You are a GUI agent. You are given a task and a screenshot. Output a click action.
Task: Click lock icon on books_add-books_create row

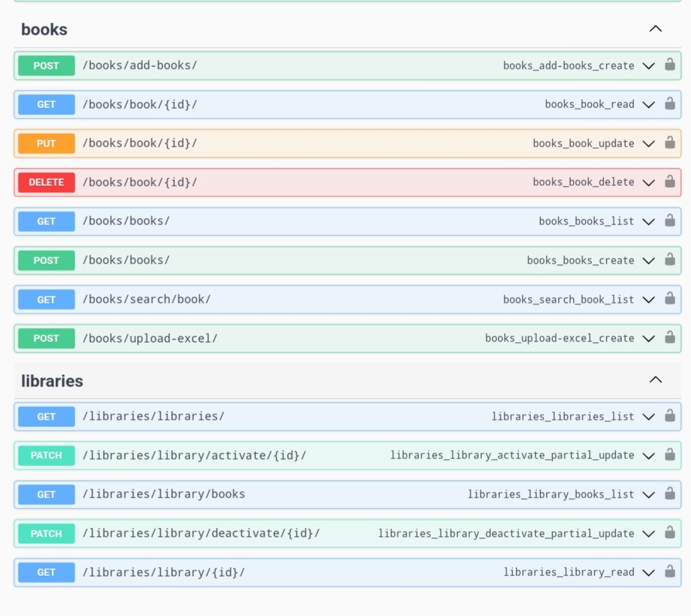pos(670,65)
